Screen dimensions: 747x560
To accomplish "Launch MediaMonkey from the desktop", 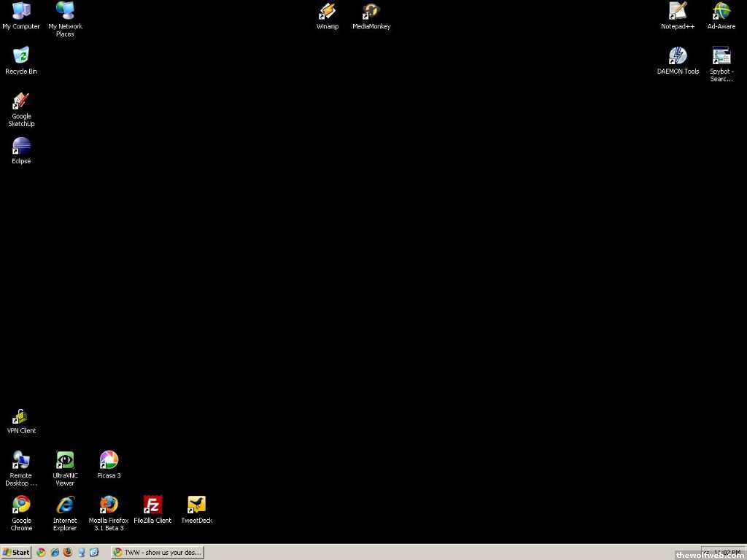I will (371, 12).
